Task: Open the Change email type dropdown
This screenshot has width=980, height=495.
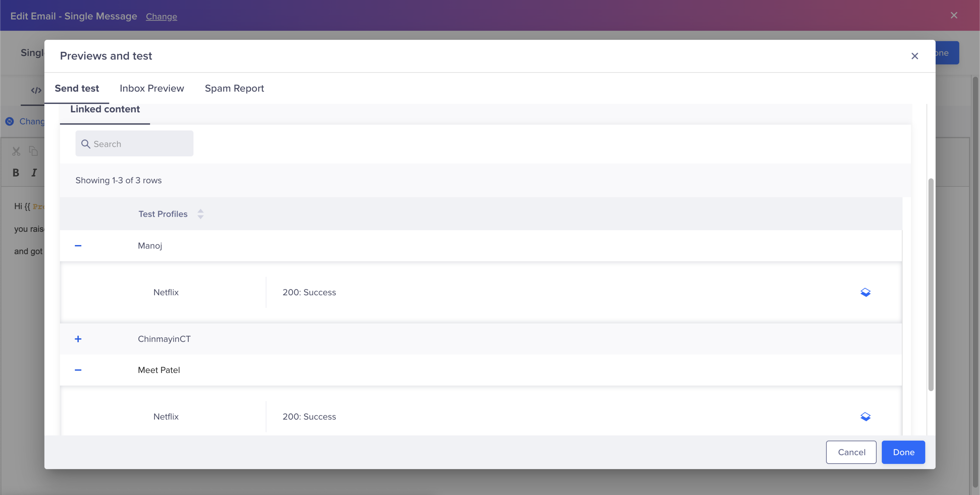Action: click(x=161, y=16)
